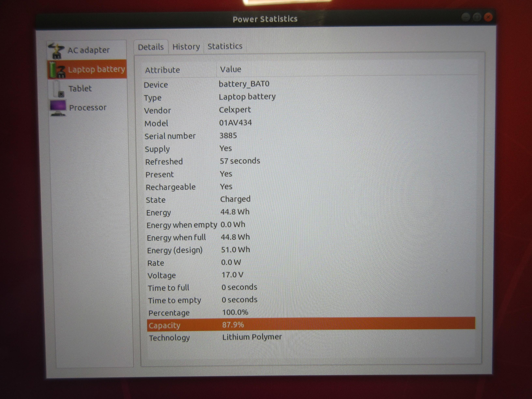Select the Device attribute row label
The image size is (532, 399).
click(x=156, y=85)
